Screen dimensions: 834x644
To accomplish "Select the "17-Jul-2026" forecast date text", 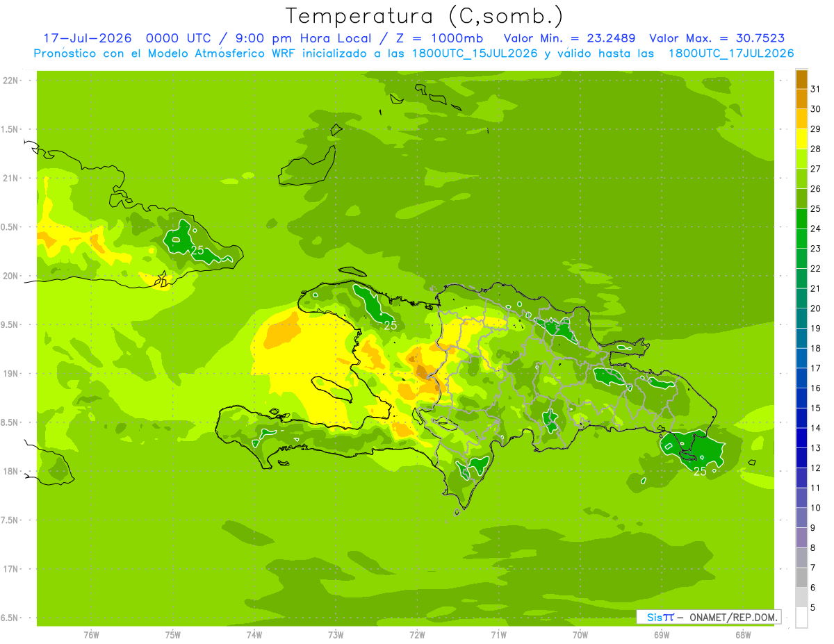I will click(88, 38).
